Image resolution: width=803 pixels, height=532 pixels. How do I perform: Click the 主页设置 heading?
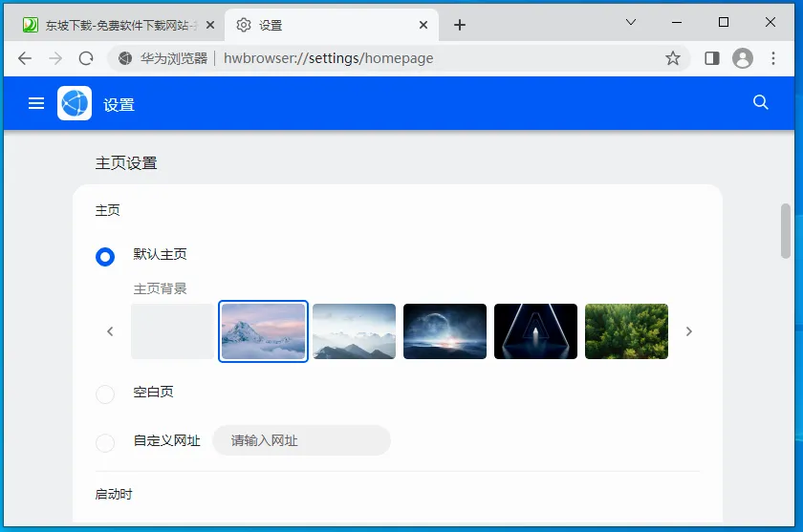[126, 163]
